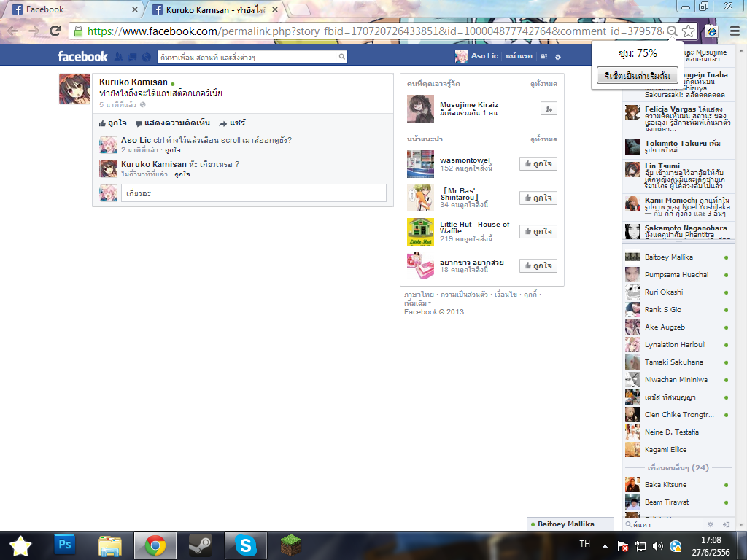Screen dimensions: 747x560
Task: Open chat options gear in chat sidebar
Action: 711,524
